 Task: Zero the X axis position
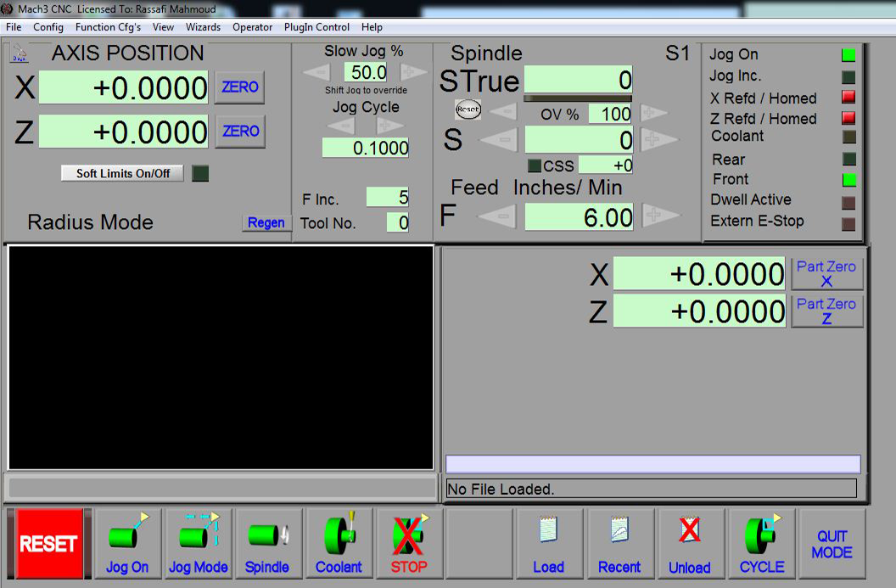240,87
